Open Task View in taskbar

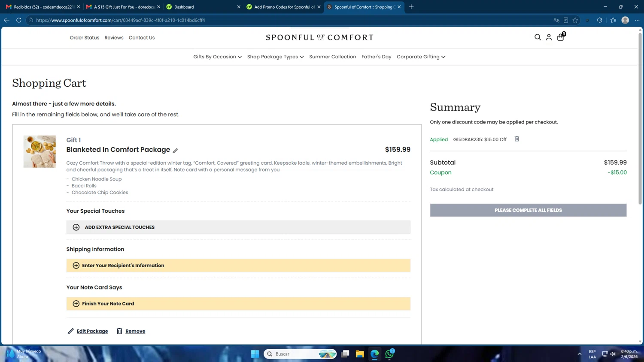click(345, 354)
